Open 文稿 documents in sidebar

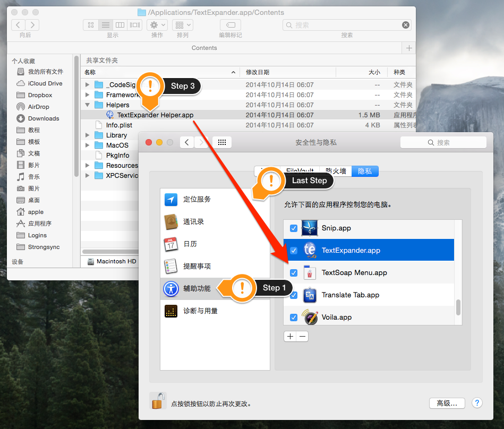34,153
